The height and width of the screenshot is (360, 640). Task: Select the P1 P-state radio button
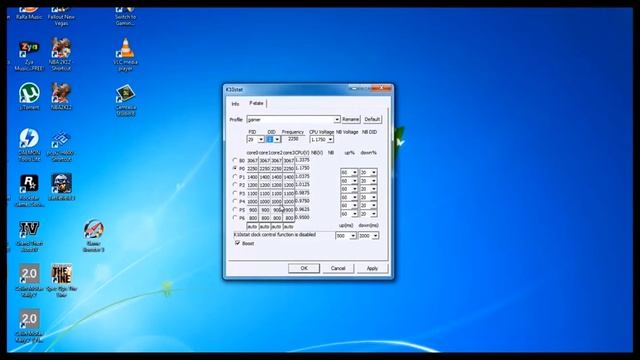235,177
